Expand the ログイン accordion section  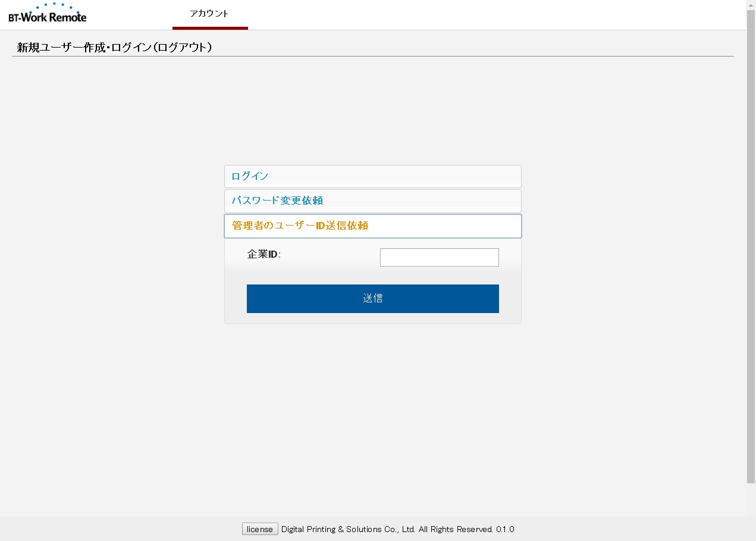click(372, 176)
